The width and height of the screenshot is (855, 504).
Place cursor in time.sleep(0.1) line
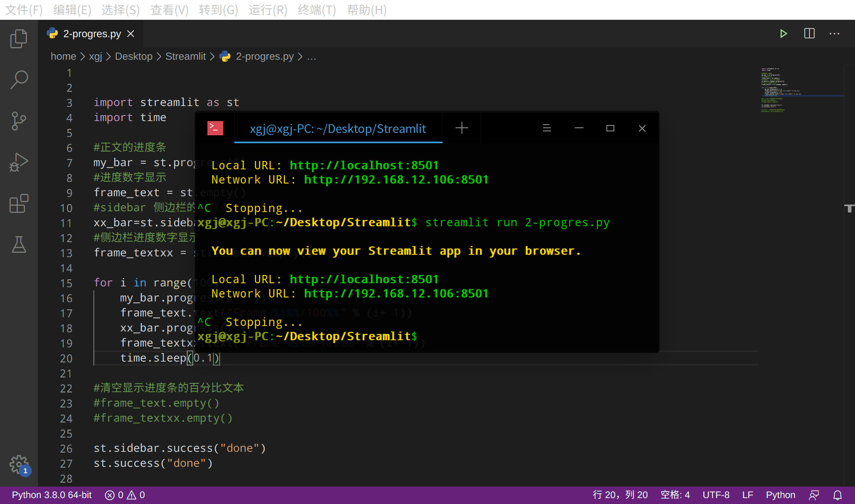tap(170, 358)
